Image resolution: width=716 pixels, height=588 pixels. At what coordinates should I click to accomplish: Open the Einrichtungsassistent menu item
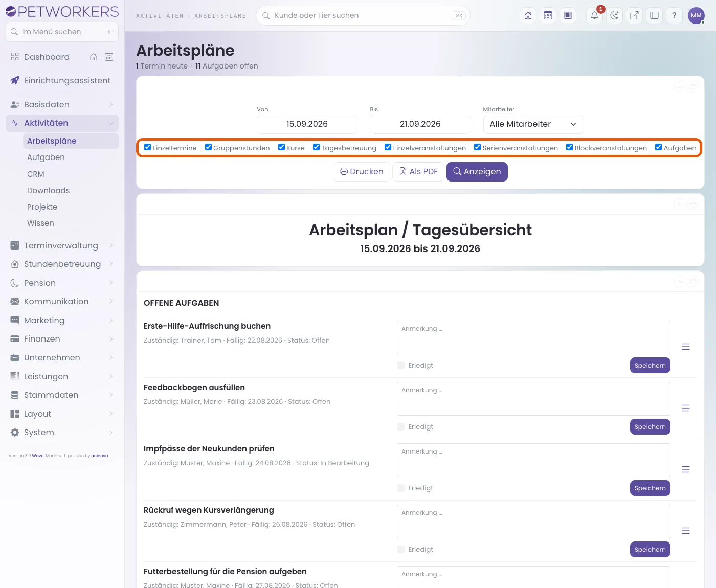coord(62,81)
